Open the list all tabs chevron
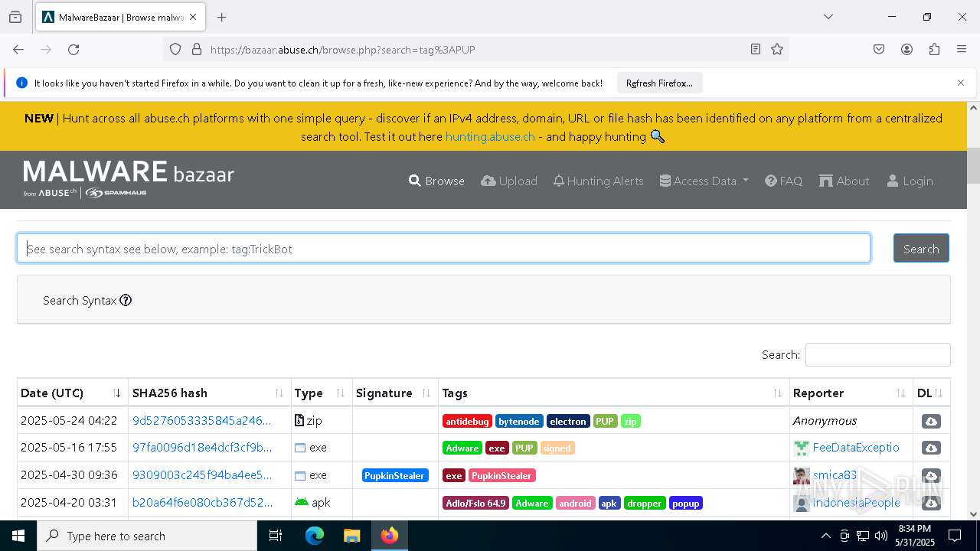The height and width of the screenshot is (551, 980). [x=828, y=17]
